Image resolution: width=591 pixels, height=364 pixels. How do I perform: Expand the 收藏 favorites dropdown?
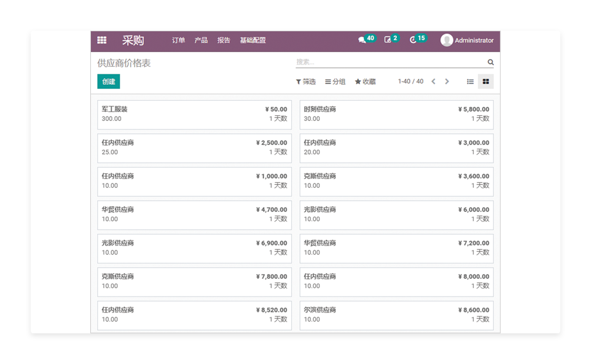[x=366, y=82]
